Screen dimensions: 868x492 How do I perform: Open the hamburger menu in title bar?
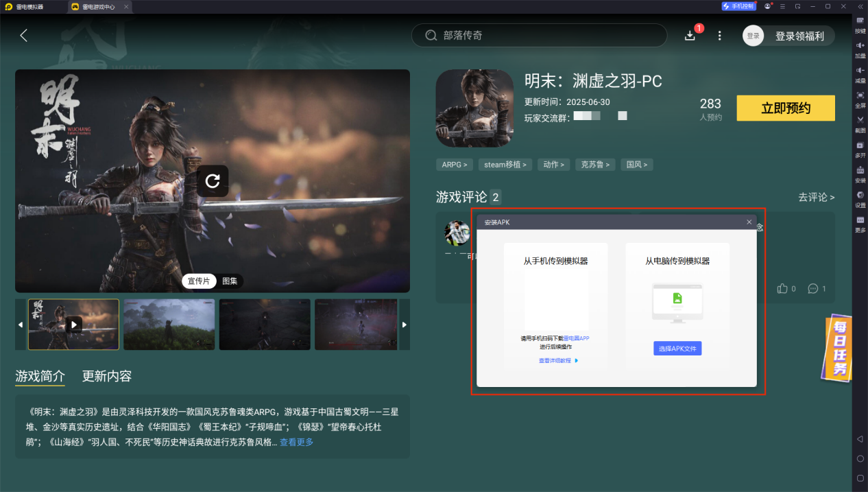782,6
